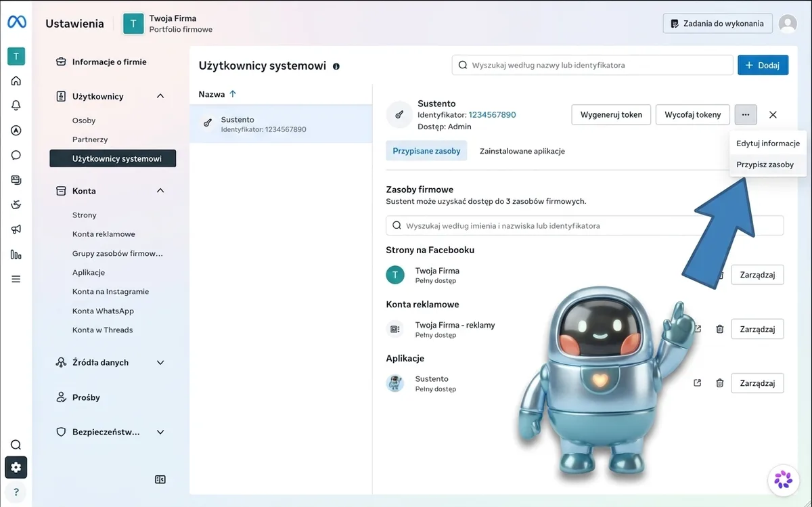Go to Home via house icon
812x507 pixels.
[x=16, y=81]
